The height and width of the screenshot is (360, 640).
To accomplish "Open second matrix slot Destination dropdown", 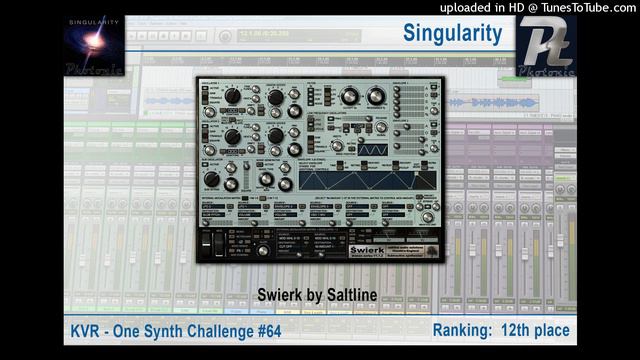I will (x=249, y=214).
